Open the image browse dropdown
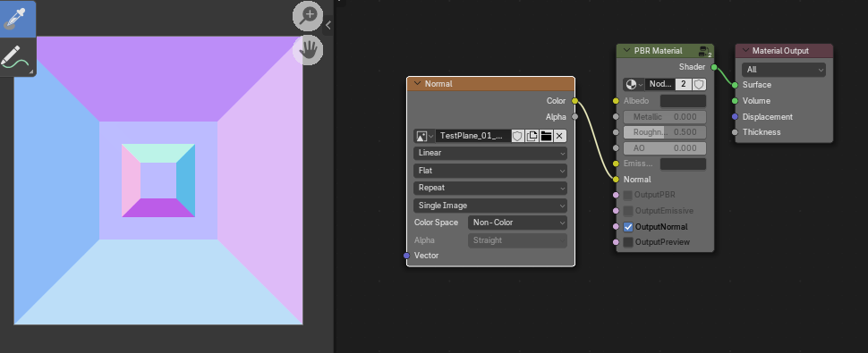This screenshot has height=353, width=868. click(x=424, y=136)
